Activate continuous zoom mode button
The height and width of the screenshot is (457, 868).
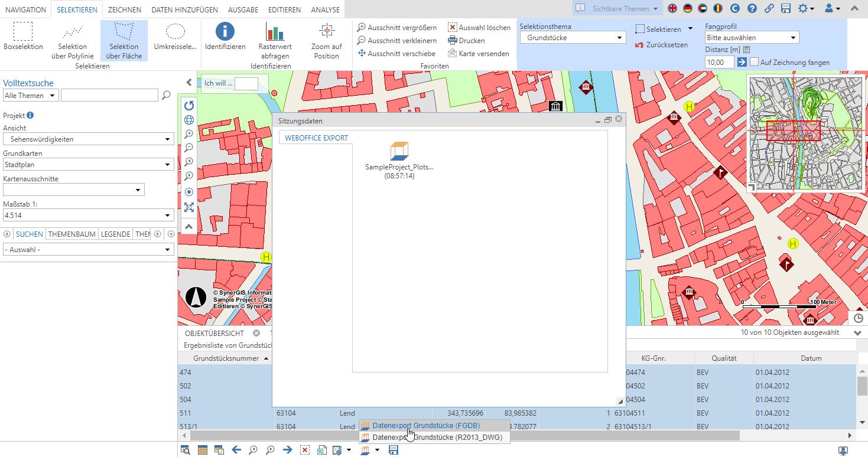click(x=189, y=192)
